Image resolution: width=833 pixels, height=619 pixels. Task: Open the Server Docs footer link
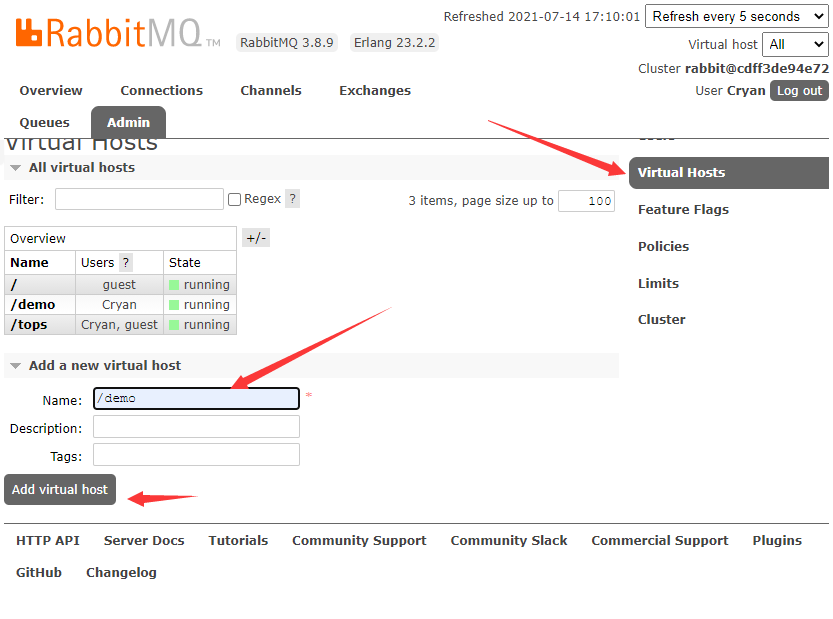tap(144, 540)
